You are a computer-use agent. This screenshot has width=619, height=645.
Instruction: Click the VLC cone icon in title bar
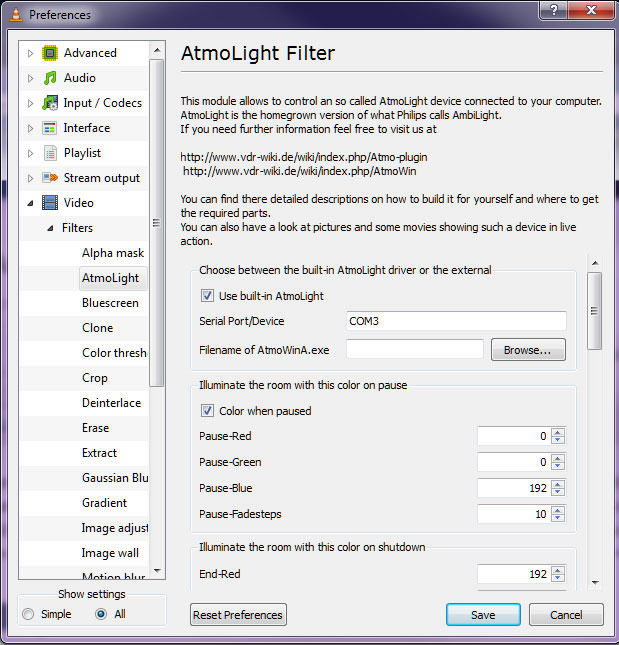coord(16,14)
